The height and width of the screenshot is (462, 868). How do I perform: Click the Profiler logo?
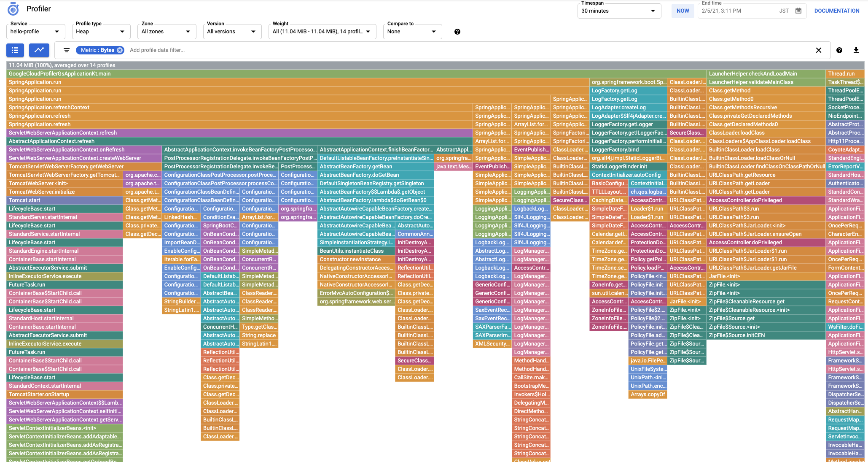(x=13, y=9)
